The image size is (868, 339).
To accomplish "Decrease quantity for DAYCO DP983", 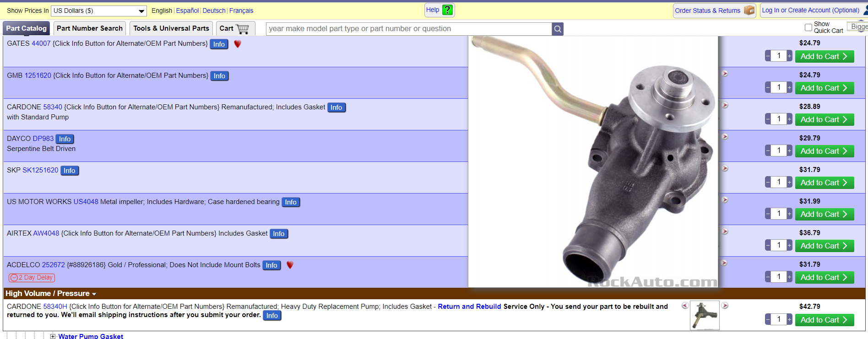I will coord(768,151).
